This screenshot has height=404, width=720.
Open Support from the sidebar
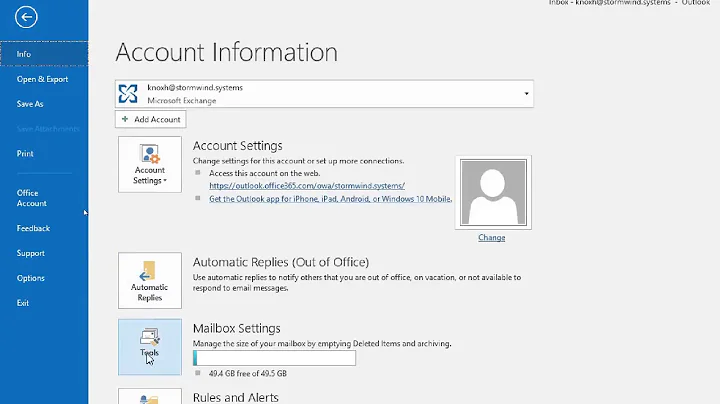[30, 253]
